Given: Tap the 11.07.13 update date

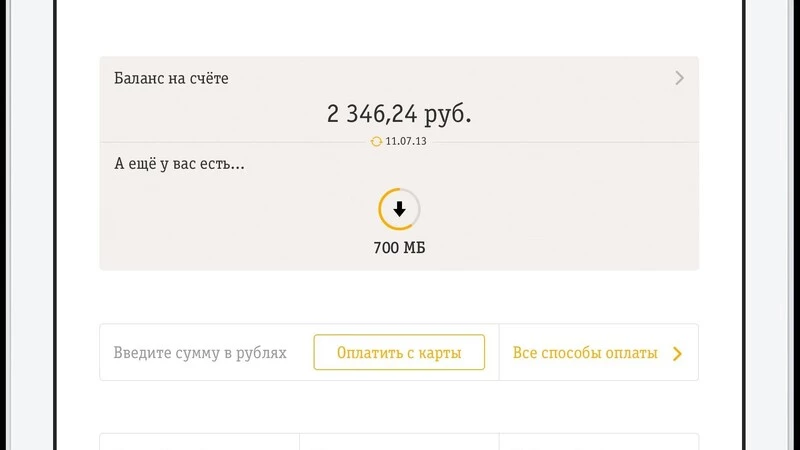Looking at the screenshot, I should click(x=406, y=142).
